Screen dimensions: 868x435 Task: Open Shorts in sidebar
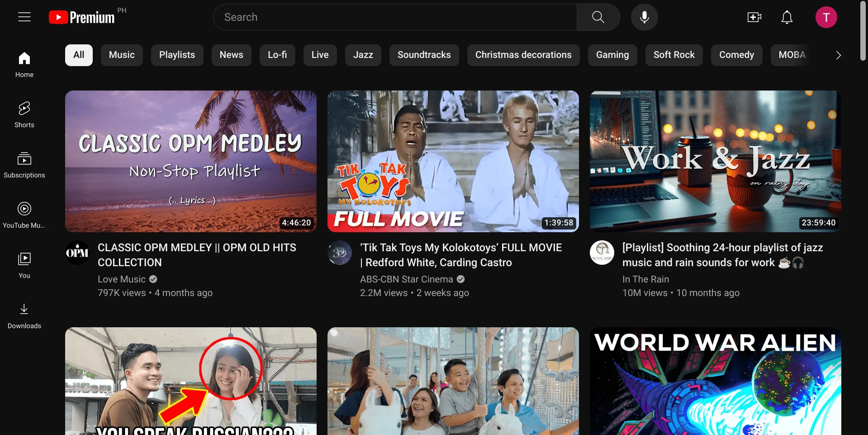pyautogui.click(x=24, y=115)
